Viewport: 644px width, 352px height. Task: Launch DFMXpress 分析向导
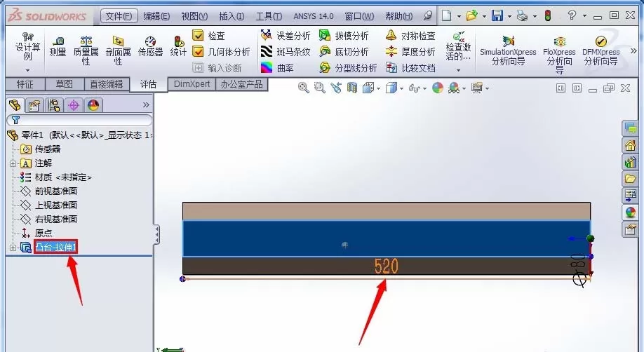(601, 52)
